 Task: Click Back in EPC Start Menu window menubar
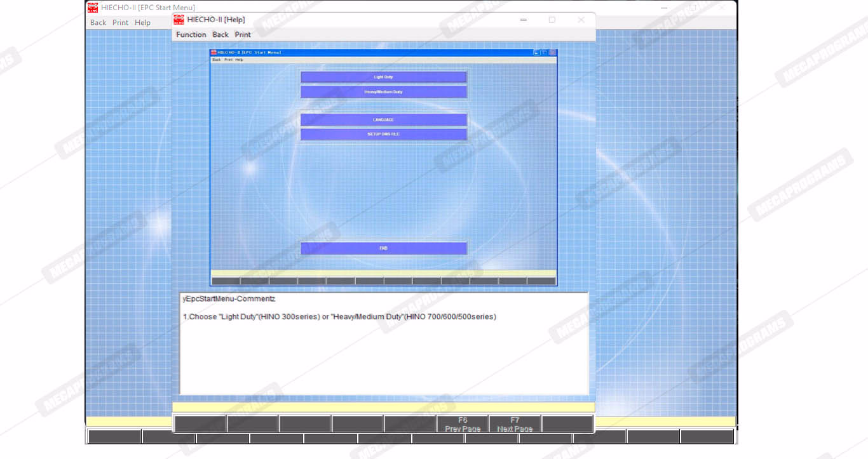[x=98, y=23]
